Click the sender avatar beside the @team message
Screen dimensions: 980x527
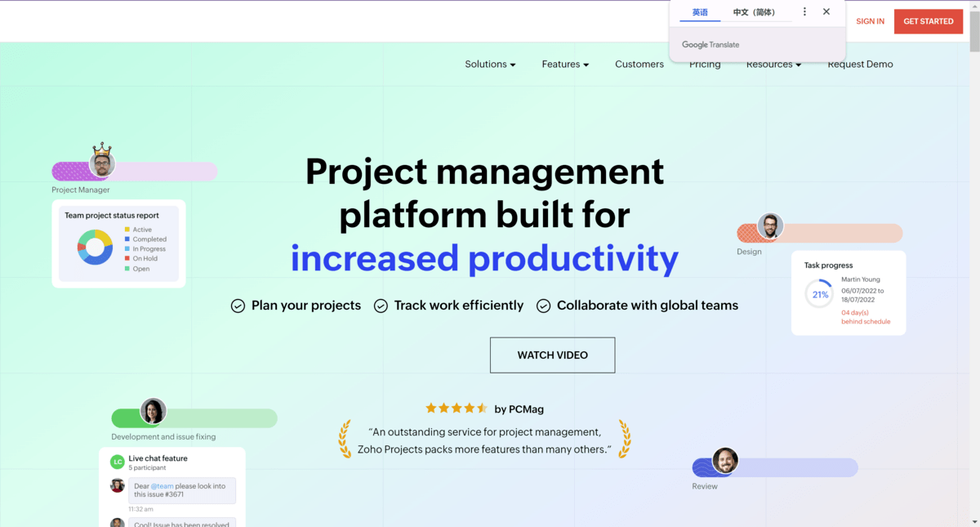(x=118, y=485)
